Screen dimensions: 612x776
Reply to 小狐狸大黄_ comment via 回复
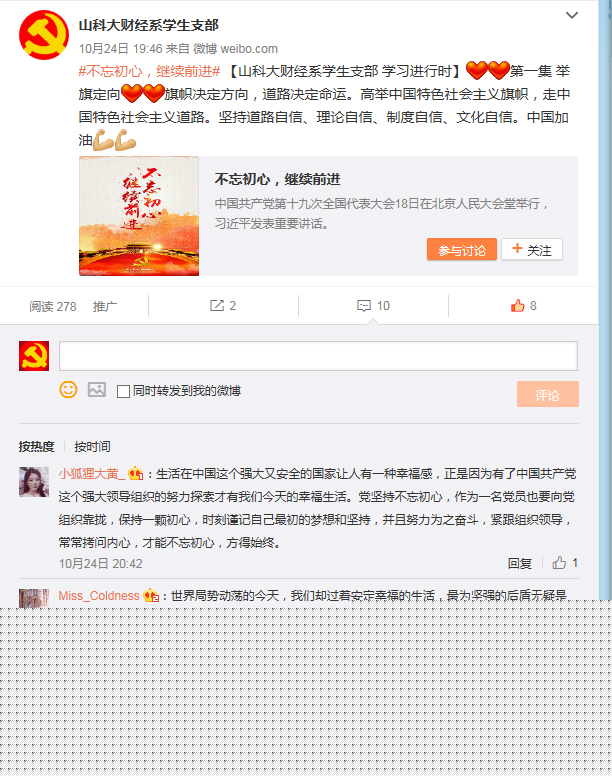point(519,563)
